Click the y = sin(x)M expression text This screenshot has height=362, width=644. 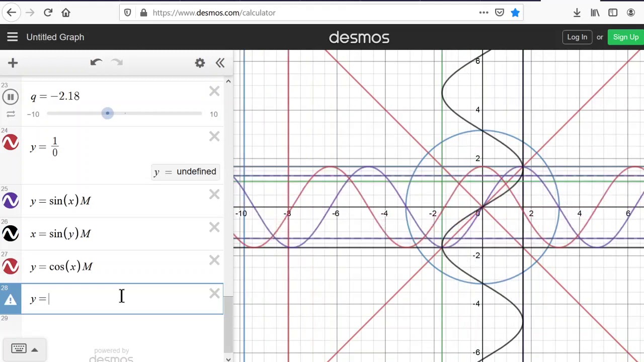click(60, 201)
